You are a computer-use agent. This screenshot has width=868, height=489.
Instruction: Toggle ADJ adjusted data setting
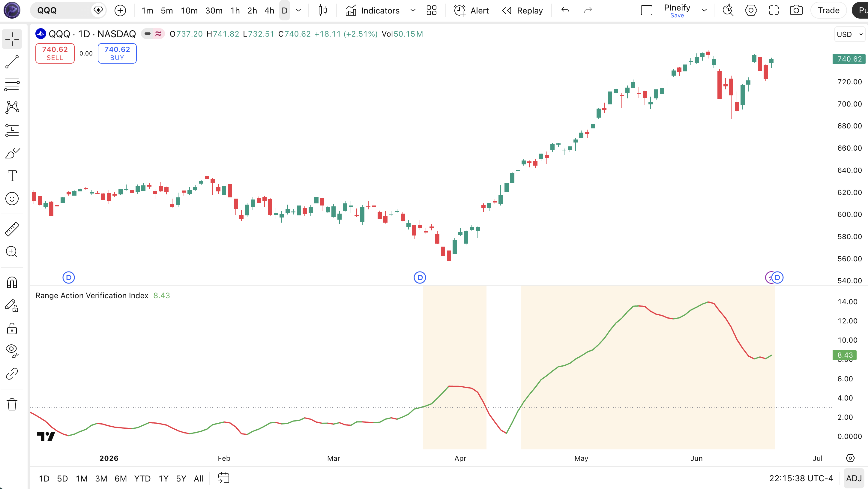pyautogui.click(x=854, y=478)
